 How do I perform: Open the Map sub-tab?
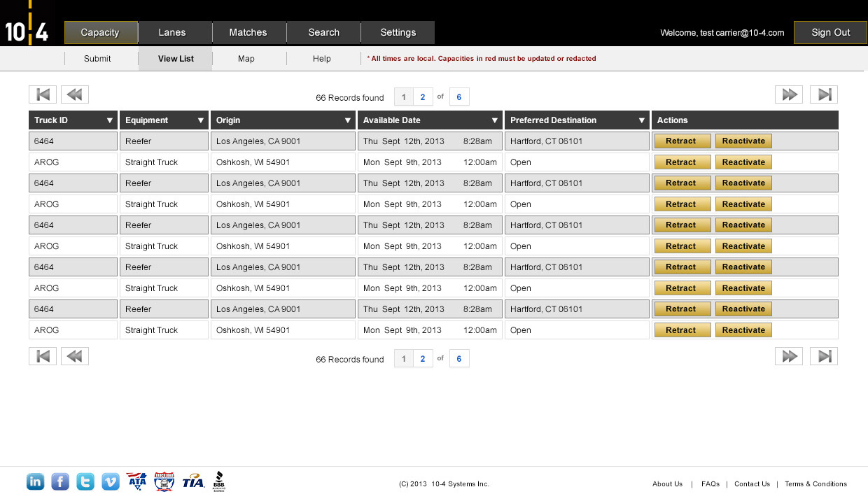[246, 59]
